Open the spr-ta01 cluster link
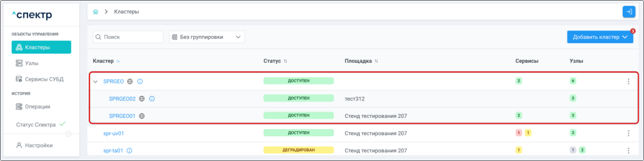Viewport: 644px width, 161px height. (x=113, y=151)
